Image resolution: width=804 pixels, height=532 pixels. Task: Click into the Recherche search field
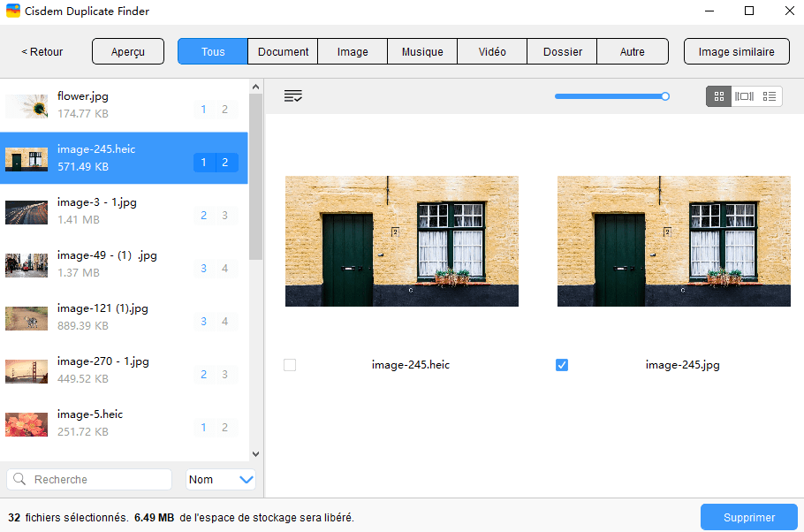(x=89, y=479)
